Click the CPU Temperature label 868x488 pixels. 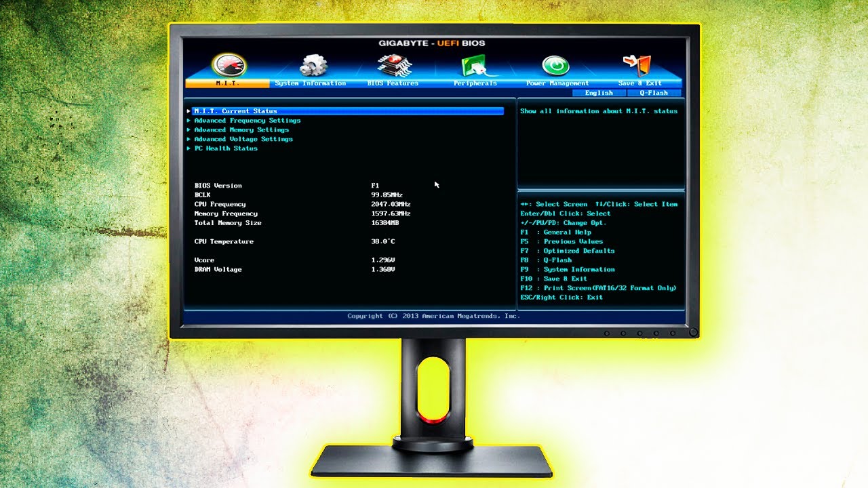tap(224, 242)
